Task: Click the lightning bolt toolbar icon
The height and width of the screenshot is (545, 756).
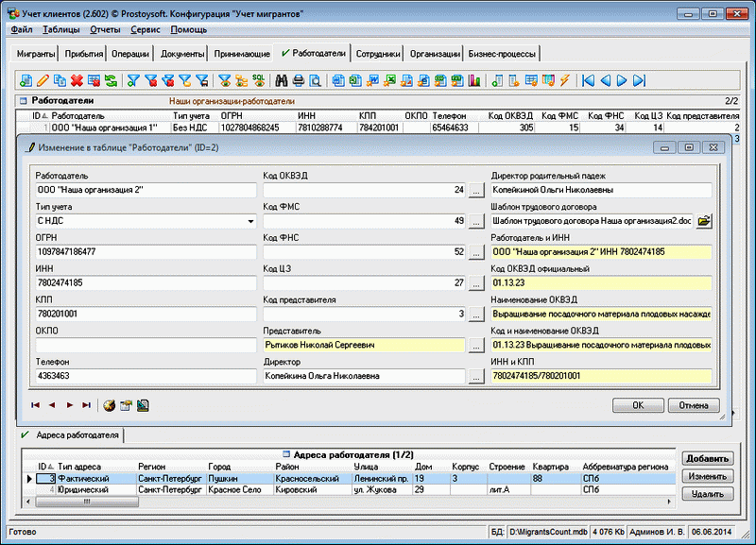Action: point(564,81)
